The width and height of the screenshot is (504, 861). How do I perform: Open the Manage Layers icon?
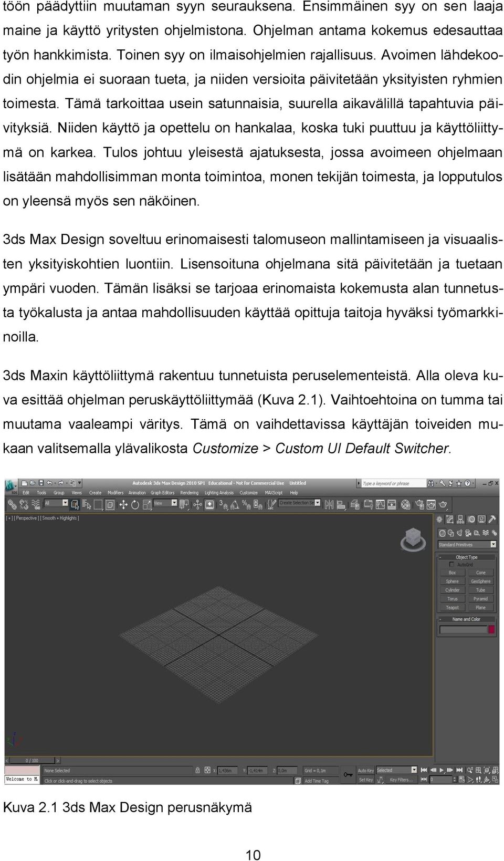(354, 504)
